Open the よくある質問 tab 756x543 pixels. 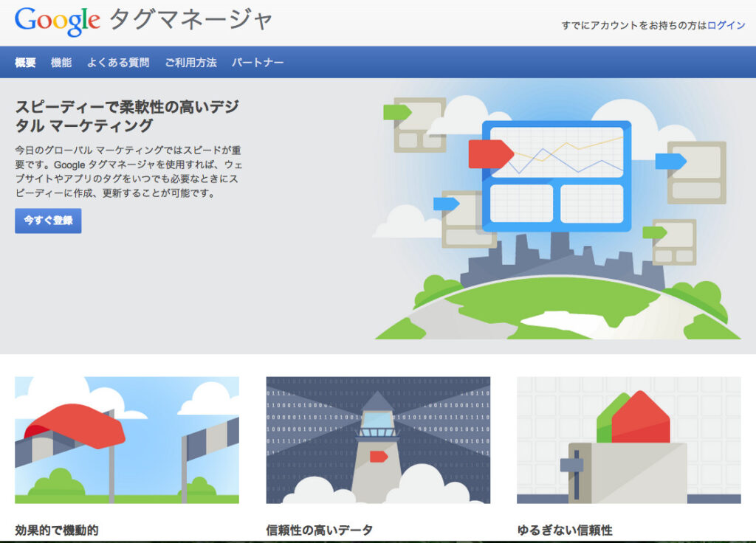[118, 63]
